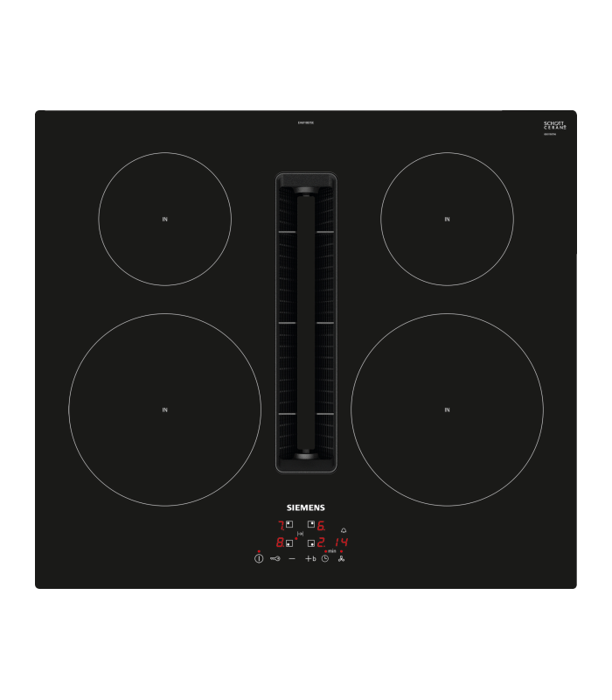Click the large front-right cooking zone circle
Viewport: 612px width, 700px height.
click(447, 409)
